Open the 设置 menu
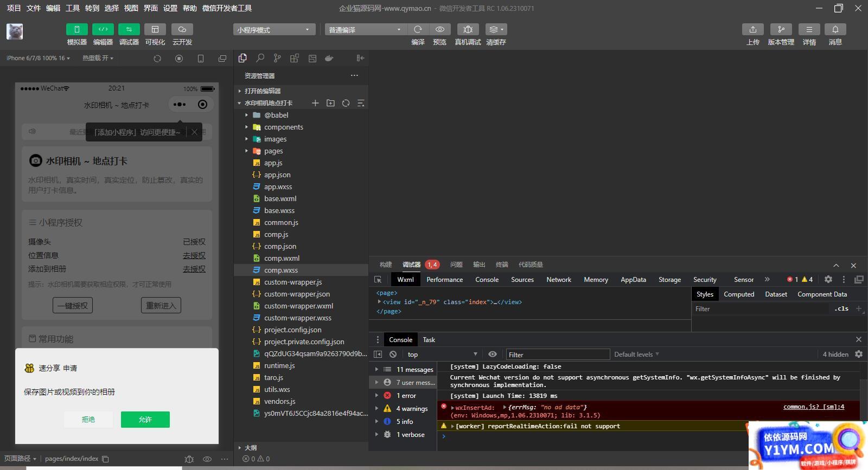Screen dimensions: 868x470 tap(170, 8)
